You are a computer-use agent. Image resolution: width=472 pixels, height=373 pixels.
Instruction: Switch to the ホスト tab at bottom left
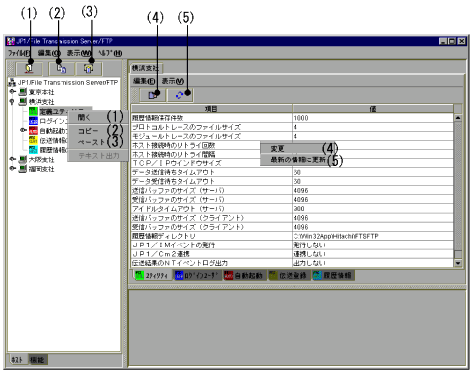tap(17, 360)
